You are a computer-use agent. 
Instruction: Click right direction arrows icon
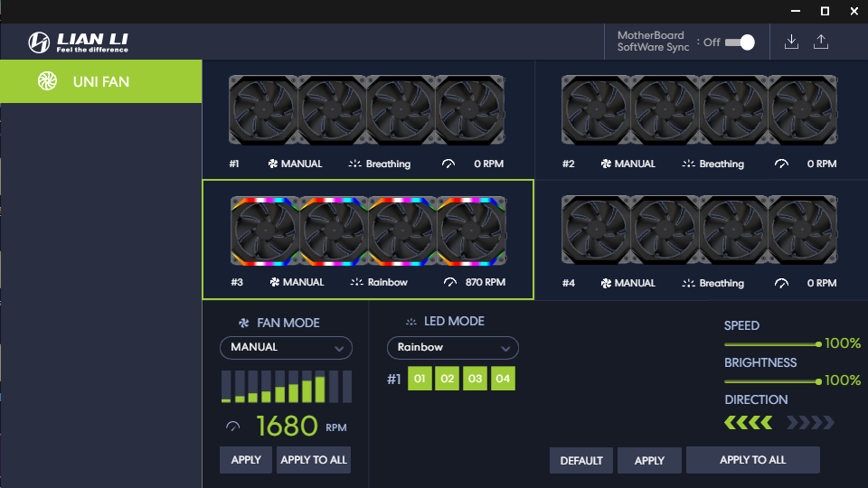coord(810,423)
